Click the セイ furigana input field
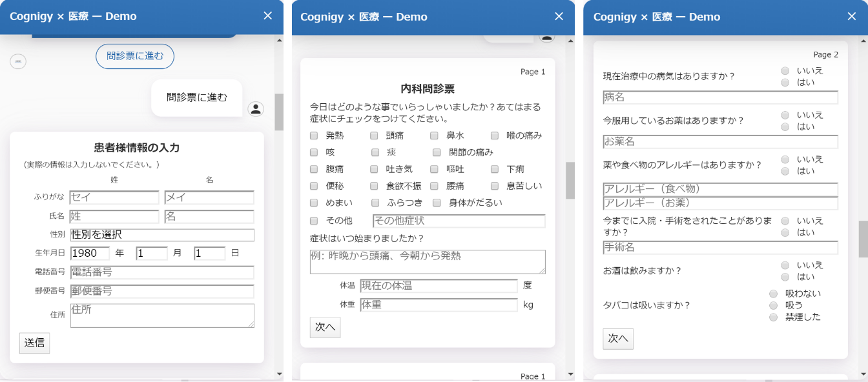 click(x=114, y=197)
